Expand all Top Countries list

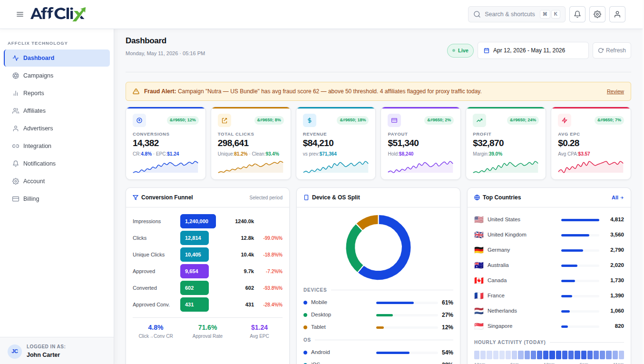[x=617, y=197]
